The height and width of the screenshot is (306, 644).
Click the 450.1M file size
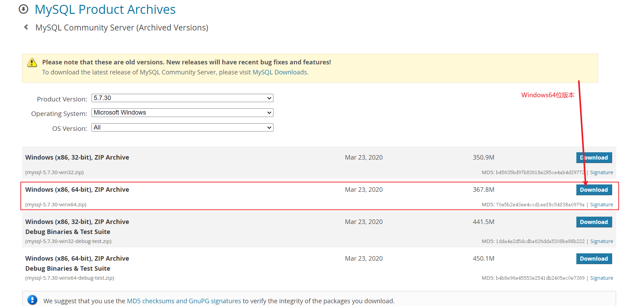pos(484,259)
